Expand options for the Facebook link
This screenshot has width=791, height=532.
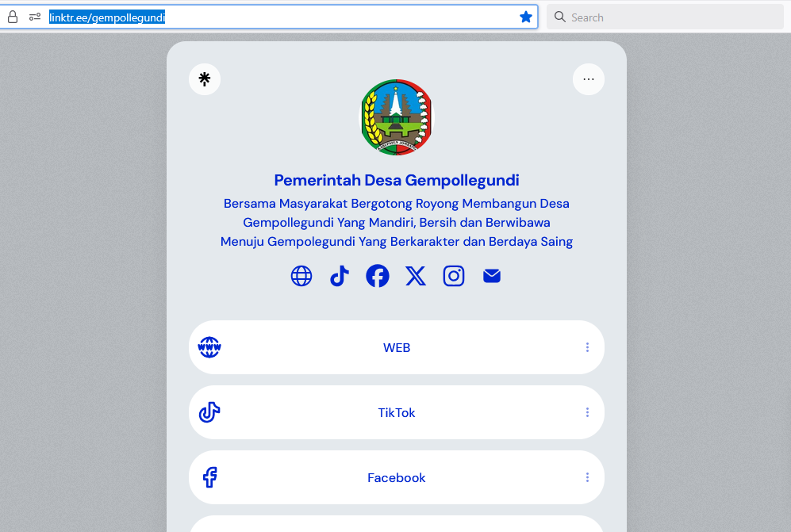587,477
